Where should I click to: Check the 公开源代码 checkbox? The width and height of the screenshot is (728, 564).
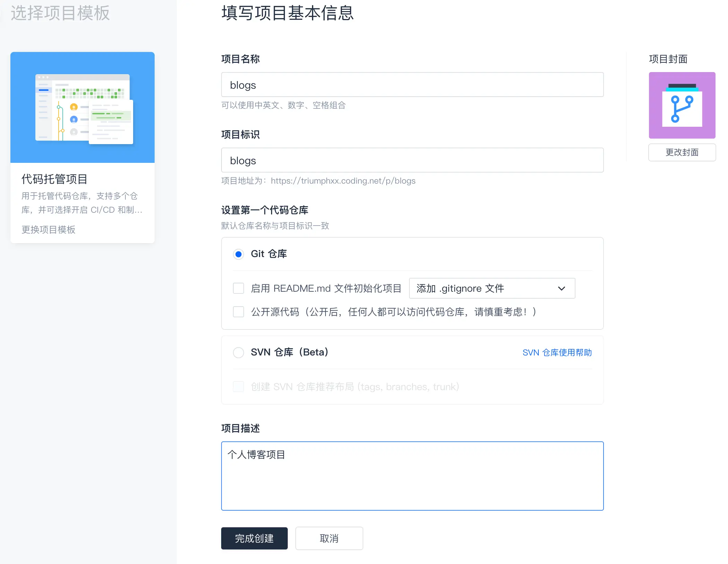tap(239, 312)
